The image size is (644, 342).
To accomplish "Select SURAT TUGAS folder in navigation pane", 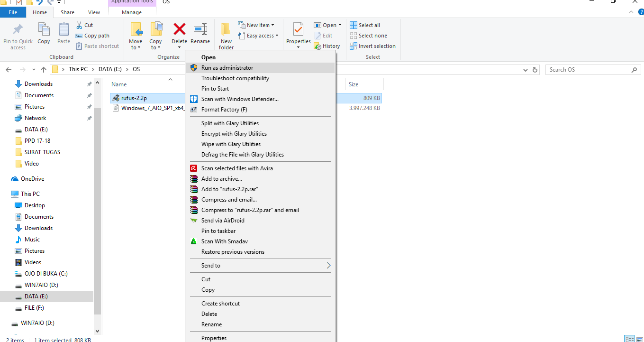I will click(x=42, y=152).
